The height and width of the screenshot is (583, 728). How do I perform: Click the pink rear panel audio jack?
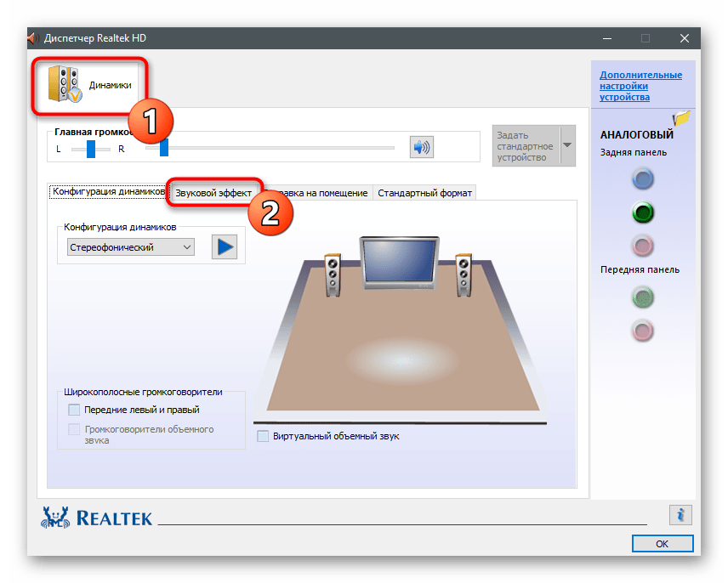pyautogui.click(x=643, y=246)
